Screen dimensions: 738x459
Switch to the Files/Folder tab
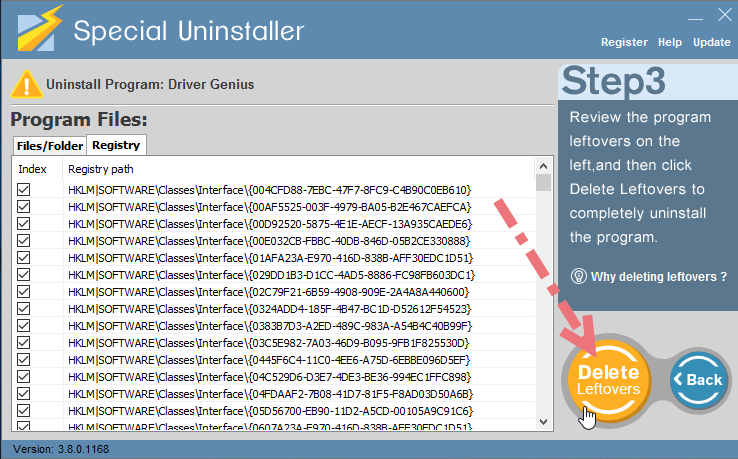(x=50, y=146)
